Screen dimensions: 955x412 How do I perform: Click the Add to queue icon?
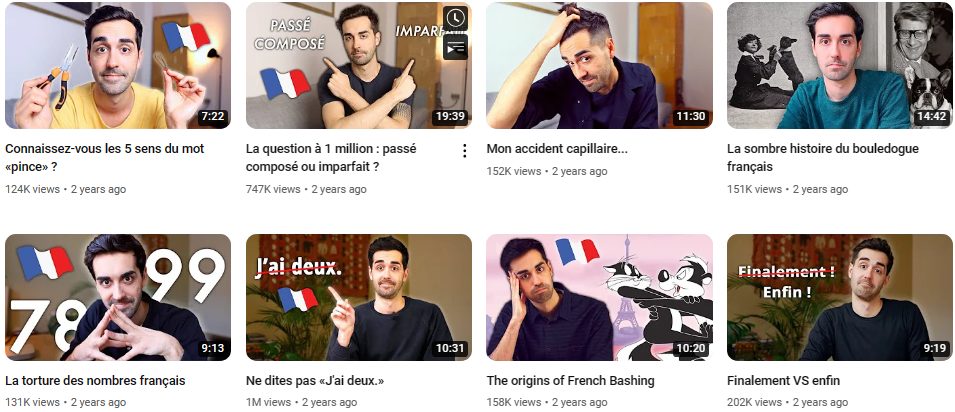click(x=455, y=47)
